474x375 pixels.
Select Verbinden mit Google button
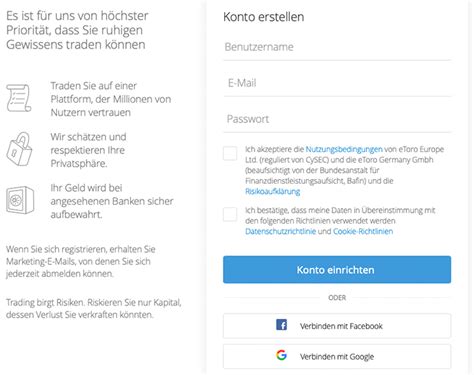click(x=337, y=356)
